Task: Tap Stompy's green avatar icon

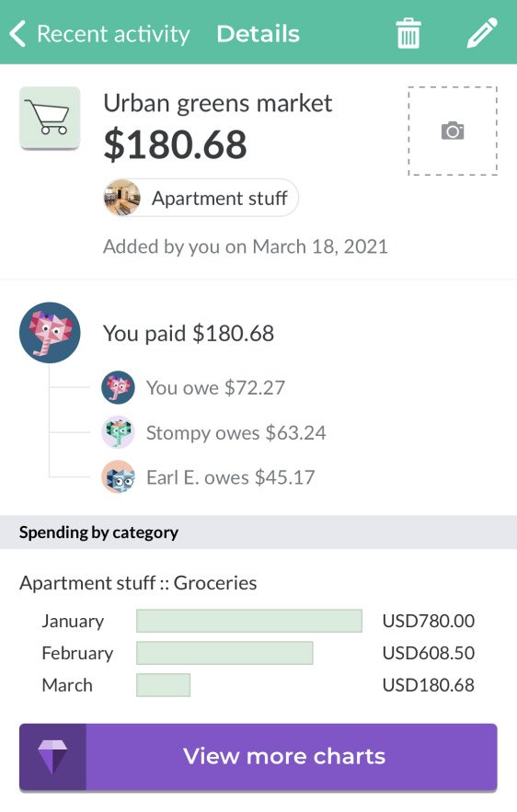Action: point(118,432)
